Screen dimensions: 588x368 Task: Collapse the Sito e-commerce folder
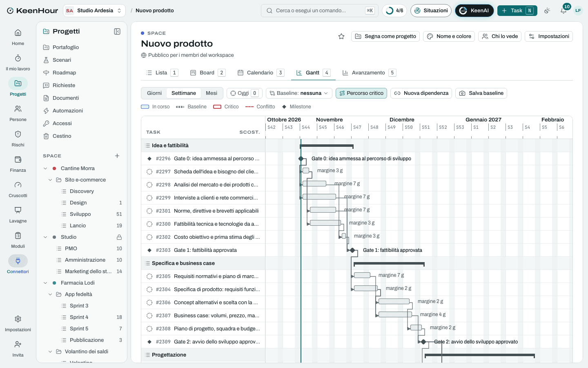[50, 180]
